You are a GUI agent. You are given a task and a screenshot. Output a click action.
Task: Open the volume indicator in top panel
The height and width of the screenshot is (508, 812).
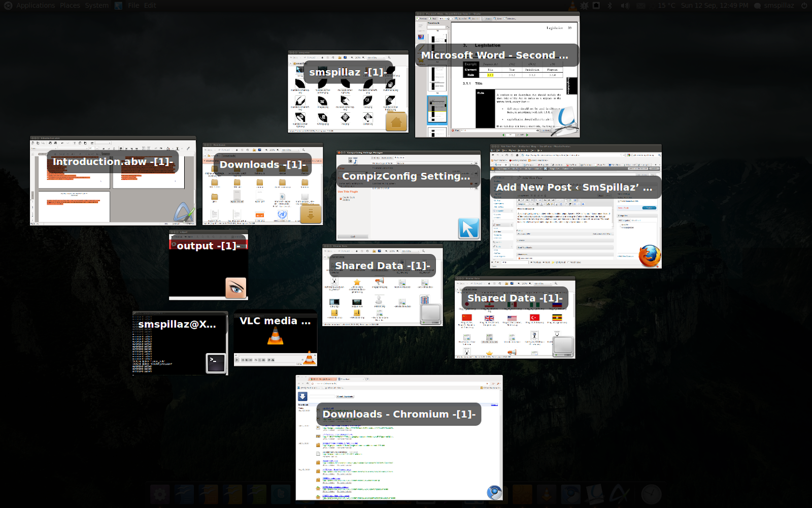pyautogui.click(x=625, y=6)
